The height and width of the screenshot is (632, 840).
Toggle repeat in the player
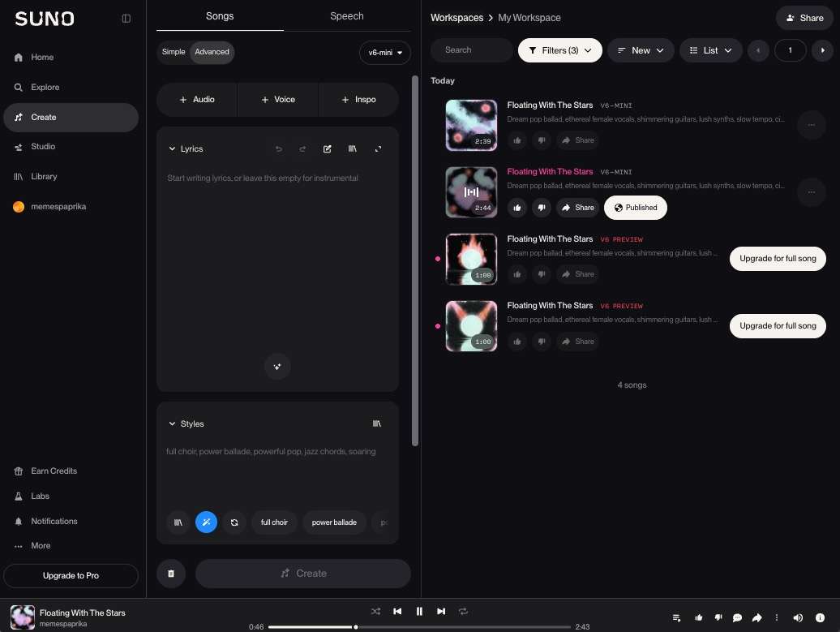464,612
